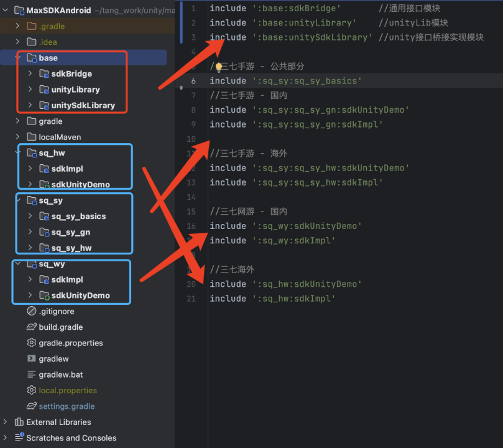Click ':sq_sy:sq_sy_gn:sdkImpl' string on line 9

[x=318, y=124]
